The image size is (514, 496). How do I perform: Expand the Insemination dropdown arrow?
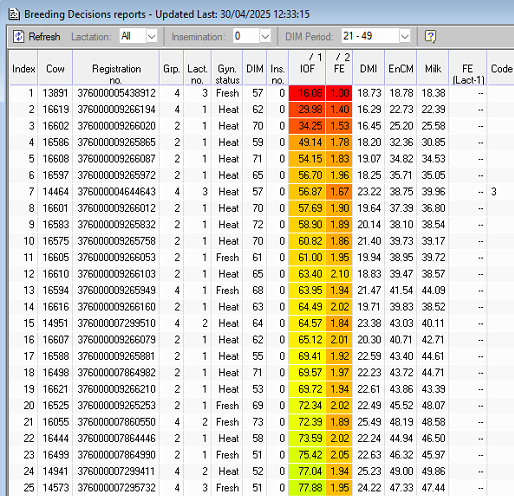pyautogui.click(x=265, y=36)
